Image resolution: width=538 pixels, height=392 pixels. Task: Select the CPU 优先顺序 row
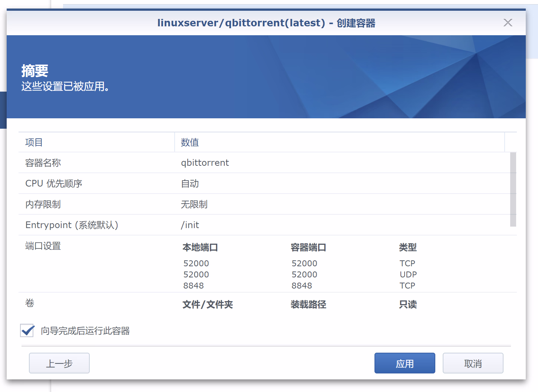54,184
